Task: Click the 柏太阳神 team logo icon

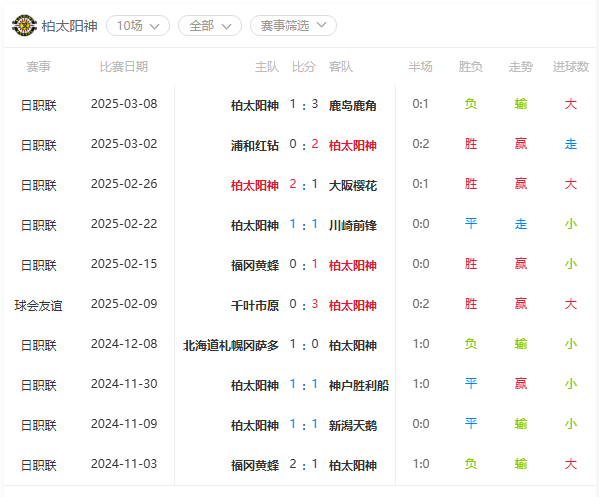Action: pyautogui.click(x=24, y=26)
